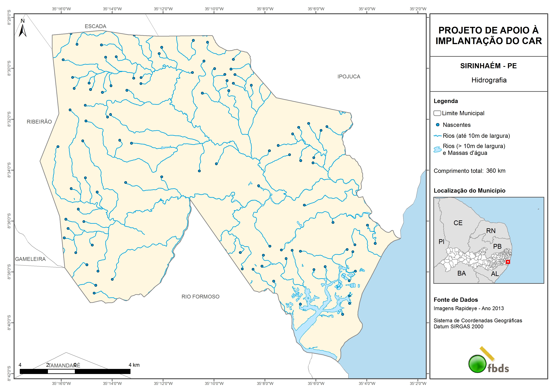
Task: Click the ESCADA neighbor label
Action: click(96, 26)
